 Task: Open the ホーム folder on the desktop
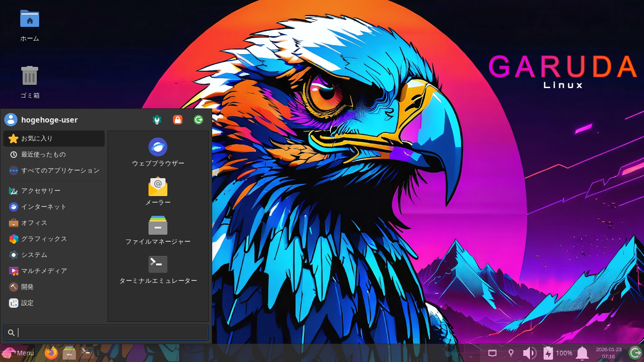(30, 25)
